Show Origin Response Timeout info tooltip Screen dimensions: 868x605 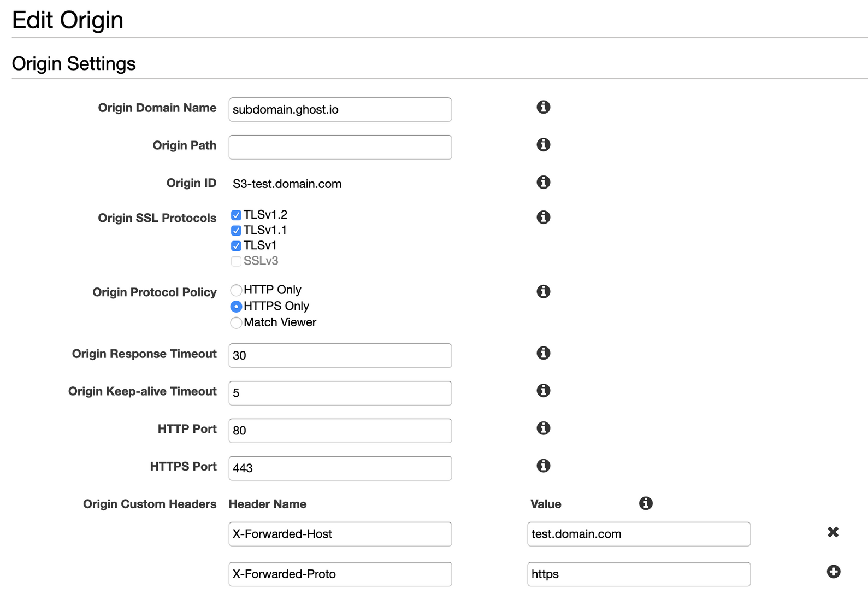coord(543,353)
